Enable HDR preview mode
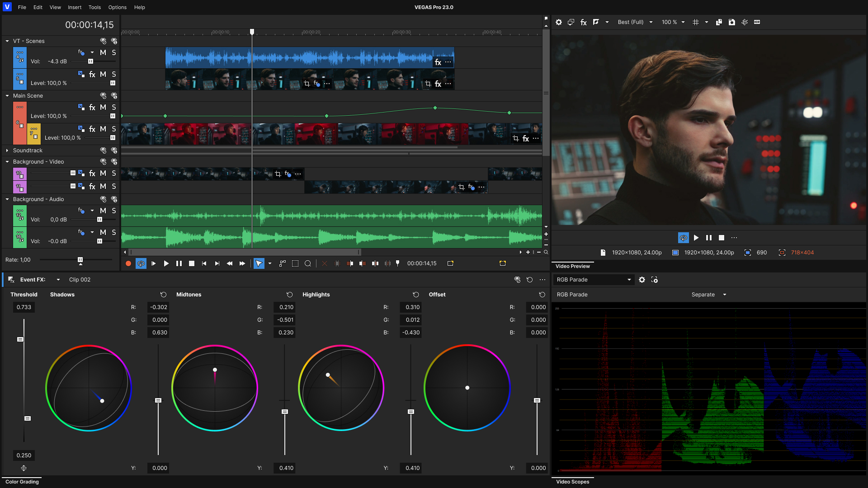 coord(758,22)
